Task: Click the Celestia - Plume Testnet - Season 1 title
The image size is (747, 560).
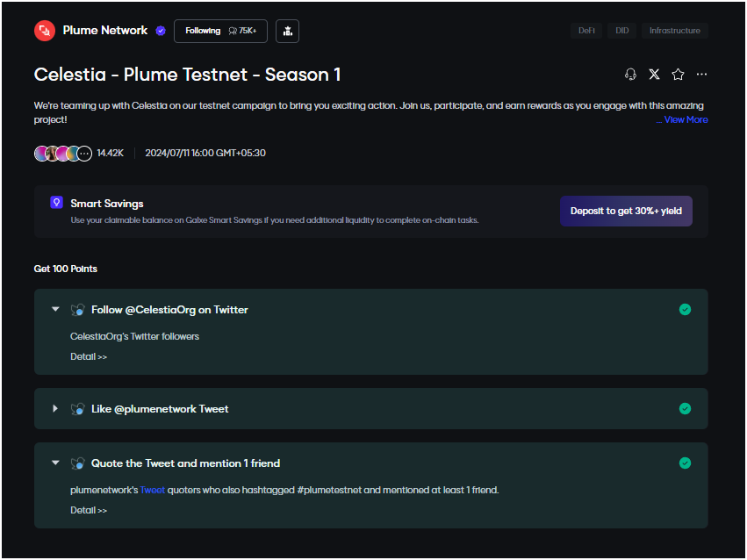Action: 187,75
